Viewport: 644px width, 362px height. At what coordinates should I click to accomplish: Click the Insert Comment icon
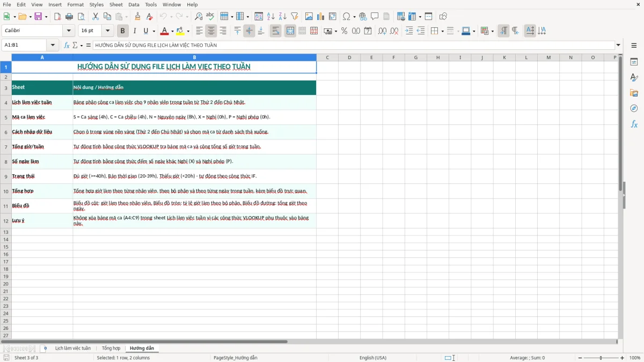click(375, 17)
